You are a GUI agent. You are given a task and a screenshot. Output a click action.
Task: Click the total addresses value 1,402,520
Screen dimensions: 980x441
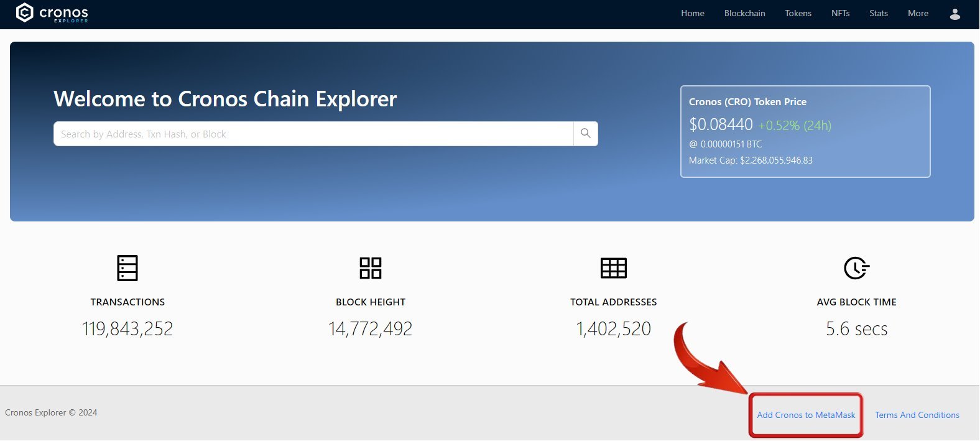(x=614, y=328)
